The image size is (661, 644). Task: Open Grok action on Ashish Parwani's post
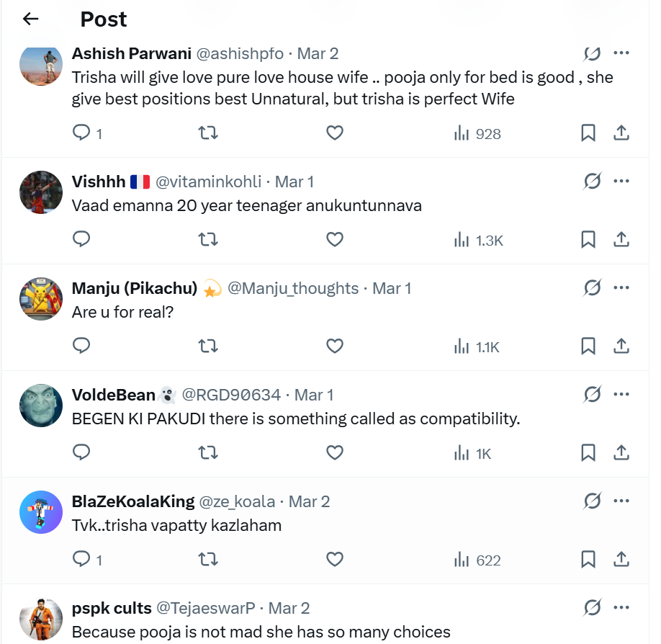[x=592, y=53]
